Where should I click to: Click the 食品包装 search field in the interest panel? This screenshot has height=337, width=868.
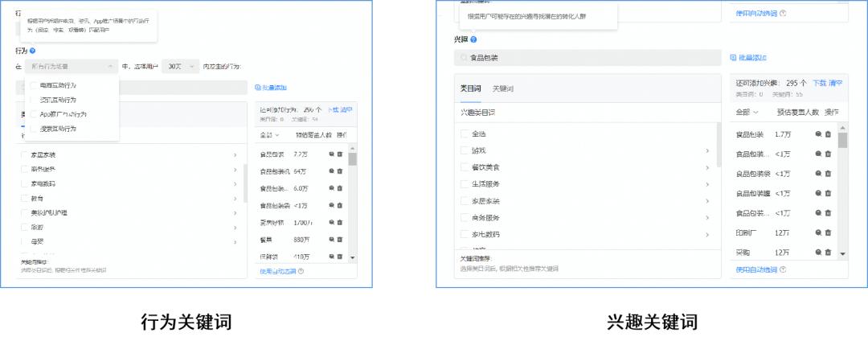588,58
